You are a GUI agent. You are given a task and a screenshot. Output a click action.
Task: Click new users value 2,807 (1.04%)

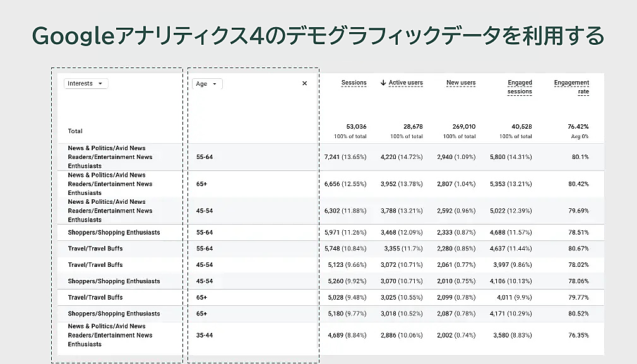coord(456,184)
